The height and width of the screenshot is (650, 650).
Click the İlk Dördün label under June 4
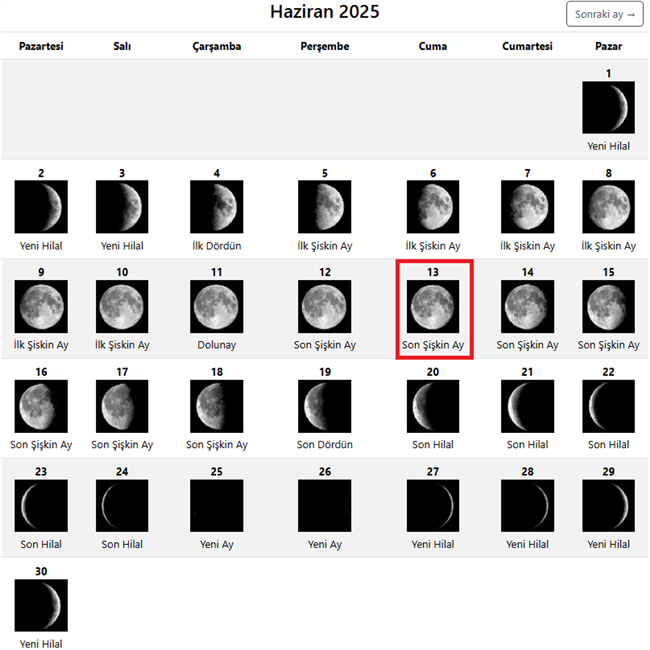click(x=216, y=245)
